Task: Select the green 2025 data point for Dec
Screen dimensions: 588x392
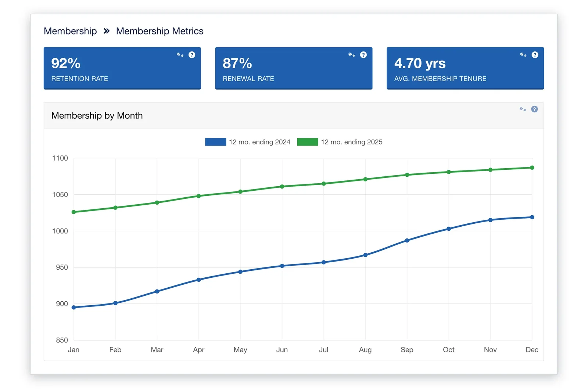Action: pos(532,168)
